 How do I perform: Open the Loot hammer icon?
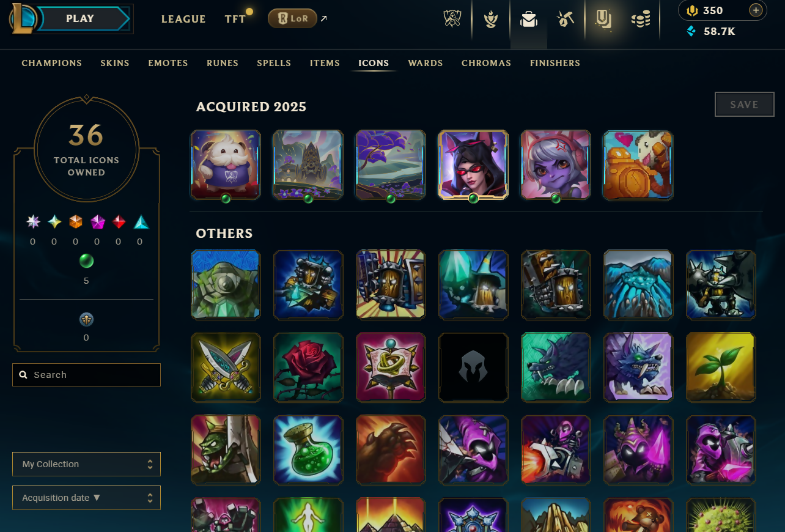pyautogui.click(x=566, y=20)
